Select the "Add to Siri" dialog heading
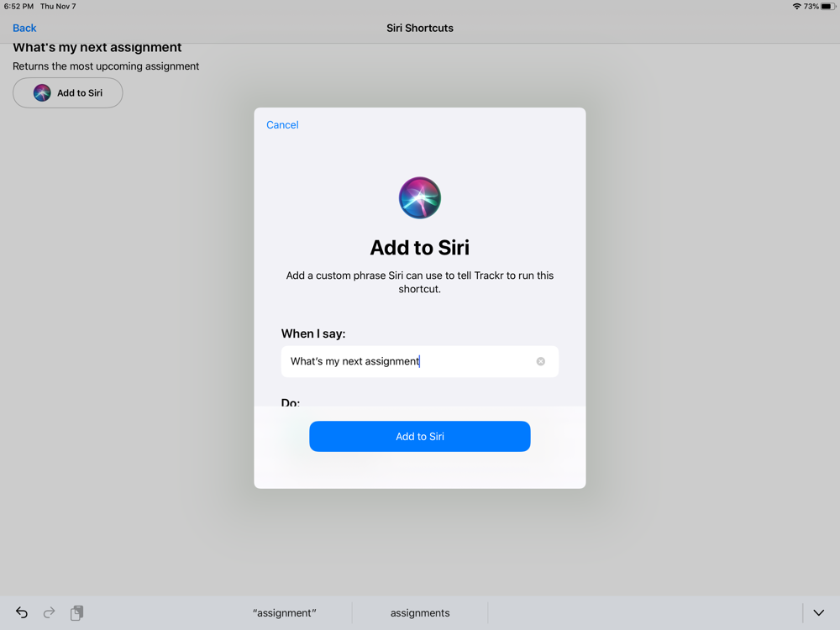 point(419,248)
